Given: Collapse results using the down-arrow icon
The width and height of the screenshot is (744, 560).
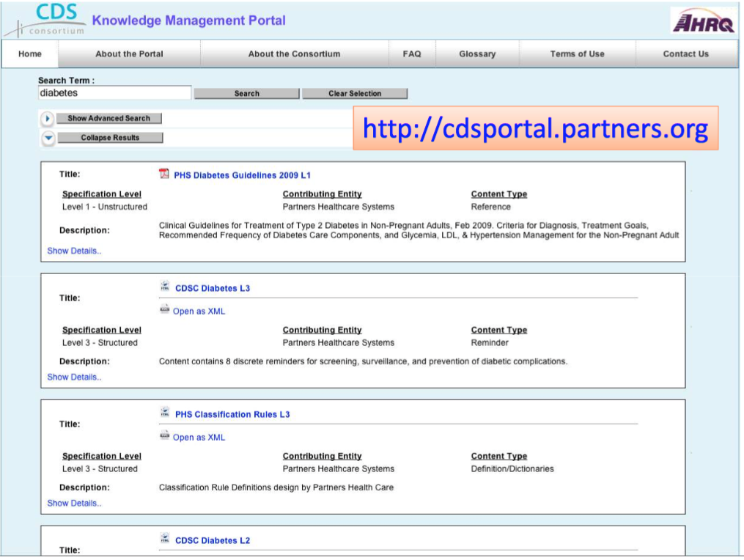Looking at the screenshot, I should point(48,138).
